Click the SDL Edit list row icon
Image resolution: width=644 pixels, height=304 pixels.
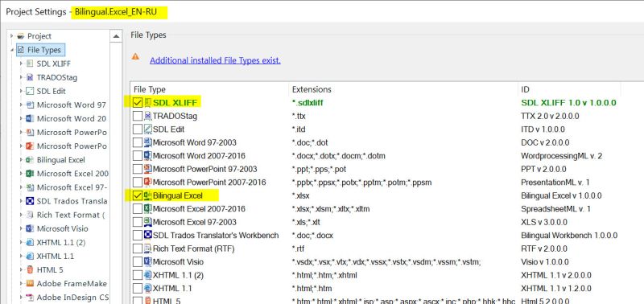147,129
